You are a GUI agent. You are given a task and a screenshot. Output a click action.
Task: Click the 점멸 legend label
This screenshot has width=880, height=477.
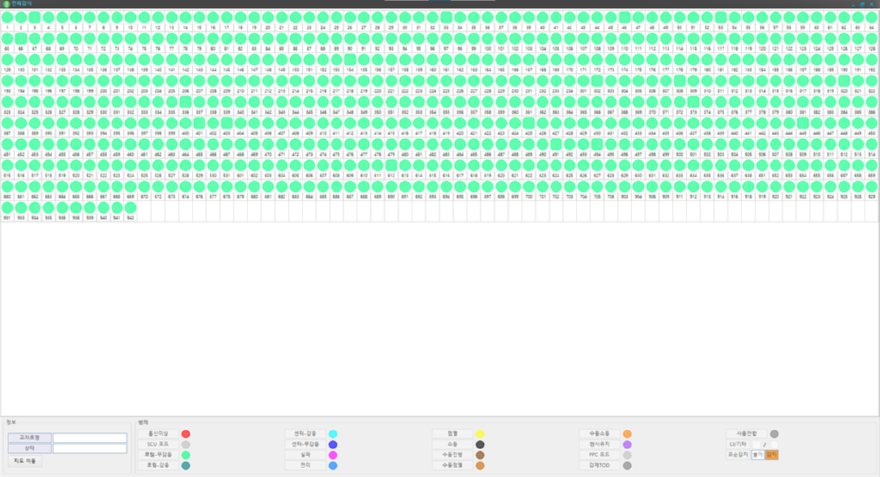pos(452,434)
